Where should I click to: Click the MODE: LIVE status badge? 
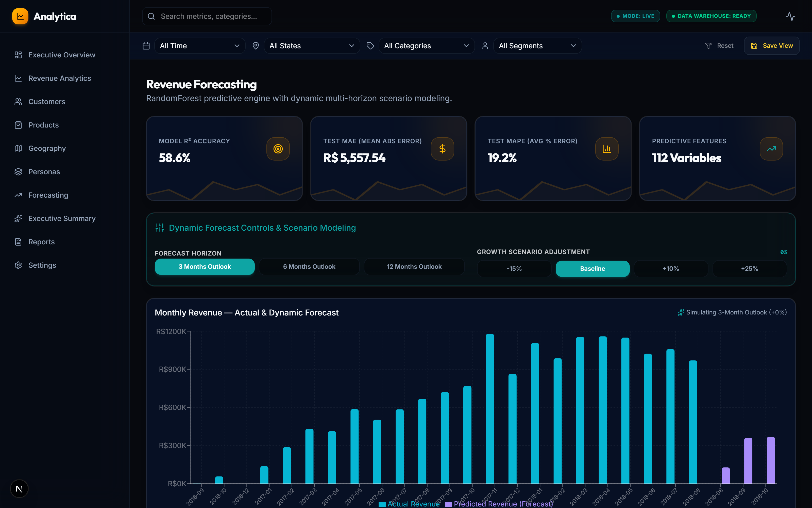pos(635,16)
